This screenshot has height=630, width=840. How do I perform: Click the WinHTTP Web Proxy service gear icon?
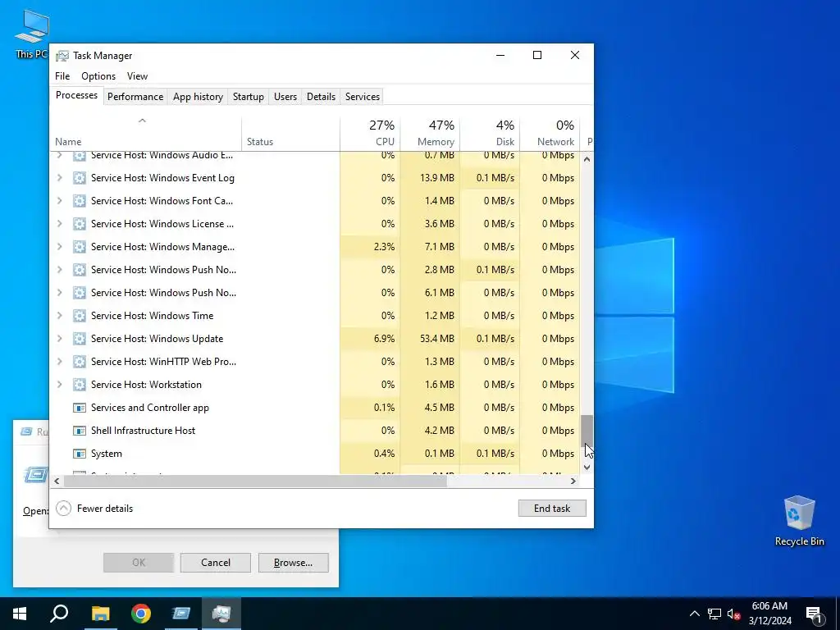coord(80,362)
